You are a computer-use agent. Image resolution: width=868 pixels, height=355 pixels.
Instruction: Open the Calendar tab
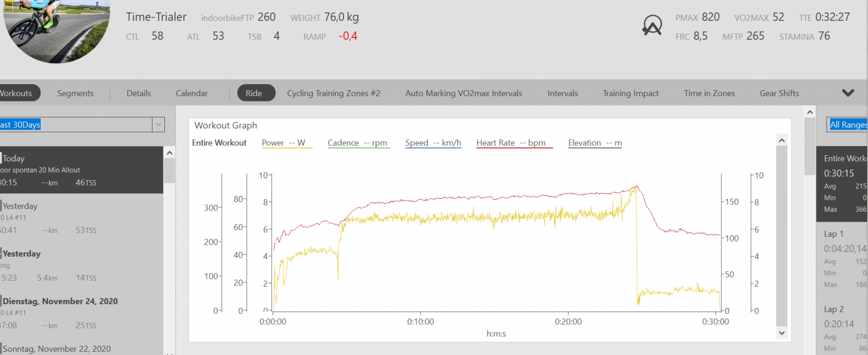(192, 93)
